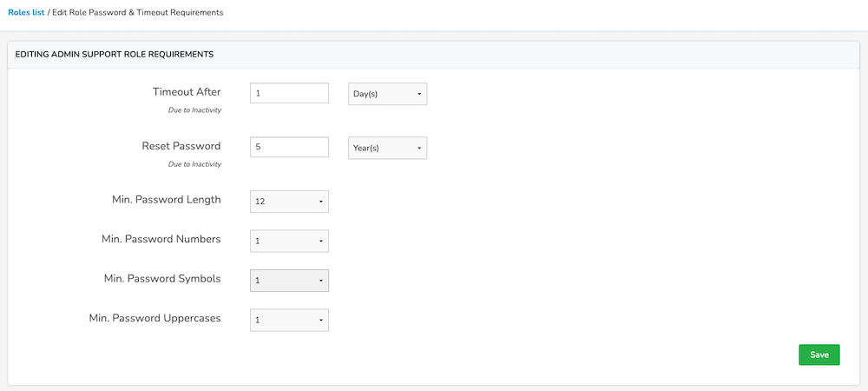The image size is (868, 391).
Task: Open the Roles list breadcrumb link
Action: (26, 12)
